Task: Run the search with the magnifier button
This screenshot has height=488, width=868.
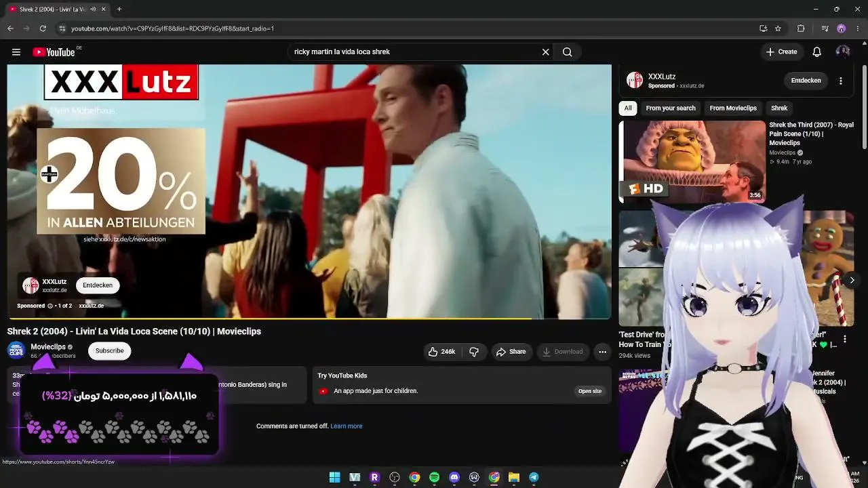Action: 568,52
